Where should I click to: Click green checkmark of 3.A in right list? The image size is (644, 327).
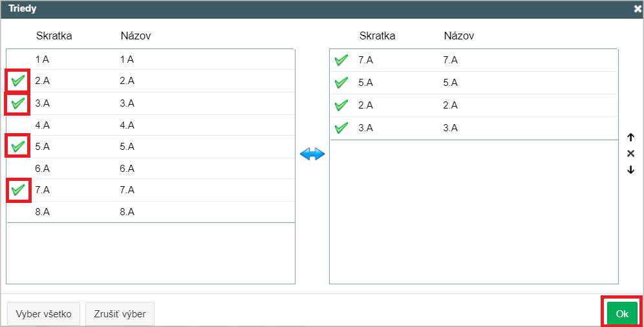point(341,127)
